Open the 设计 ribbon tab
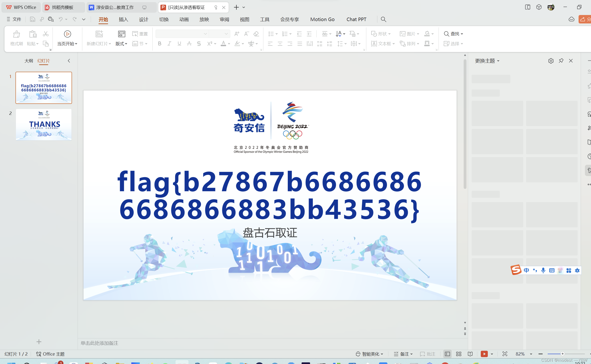This screenshot has height=364, width=591. click(144, 19)
